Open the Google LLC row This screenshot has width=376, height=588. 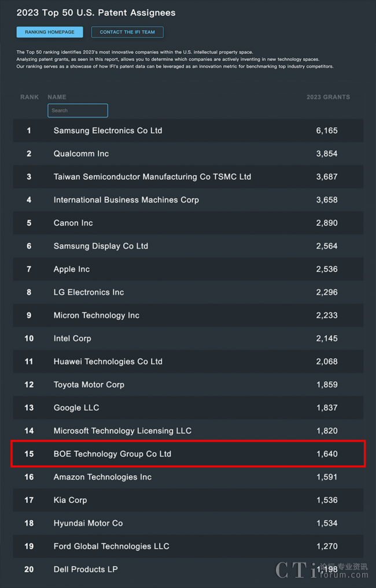pyautogui.click(x=76, y=408)
